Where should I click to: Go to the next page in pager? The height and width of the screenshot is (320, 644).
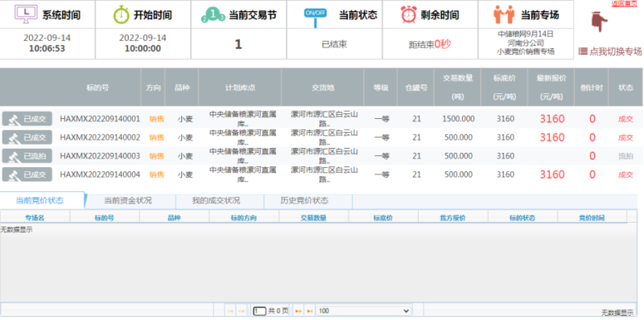click(299, 311)
